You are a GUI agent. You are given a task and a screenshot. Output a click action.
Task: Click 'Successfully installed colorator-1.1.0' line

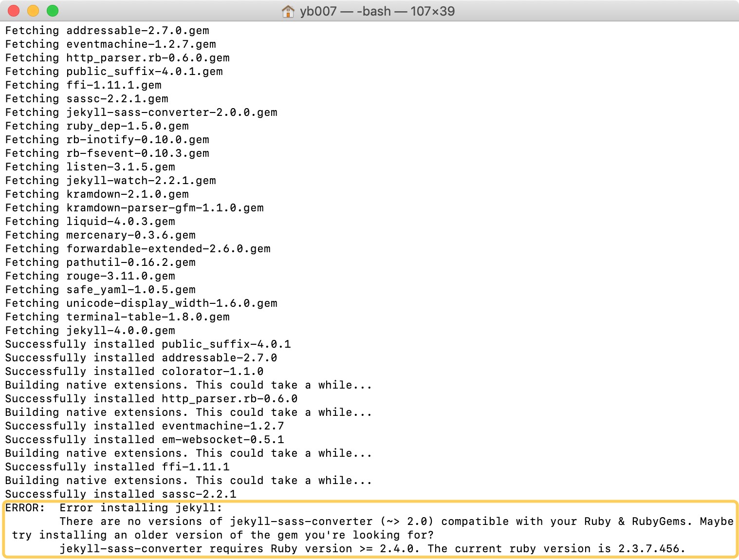134,372
